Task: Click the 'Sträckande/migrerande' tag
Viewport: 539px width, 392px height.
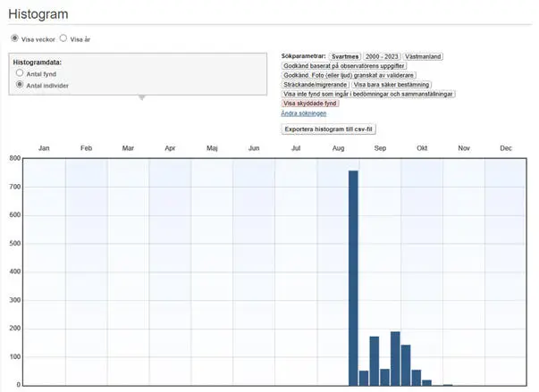Action: tap(315, 85)
